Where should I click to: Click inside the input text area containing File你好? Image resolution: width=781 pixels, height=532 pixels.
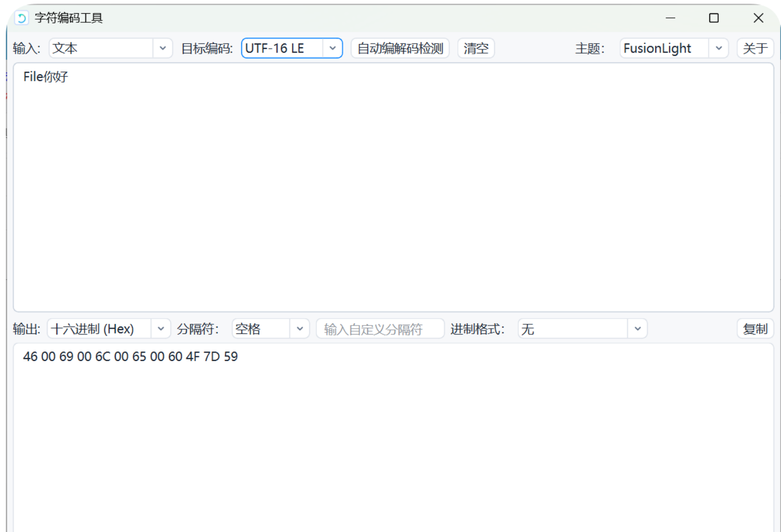click(x=393, y=187)
